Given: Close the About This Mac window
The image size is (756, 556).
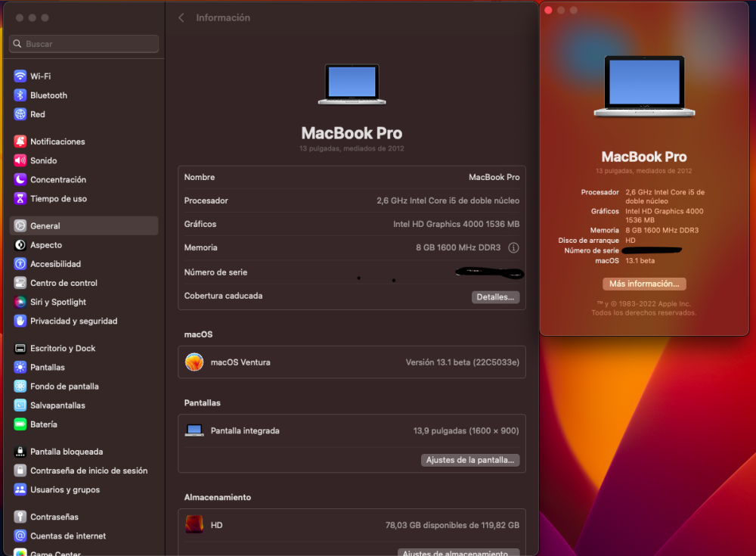Looking at the screenshot, I should click(548, 10).
